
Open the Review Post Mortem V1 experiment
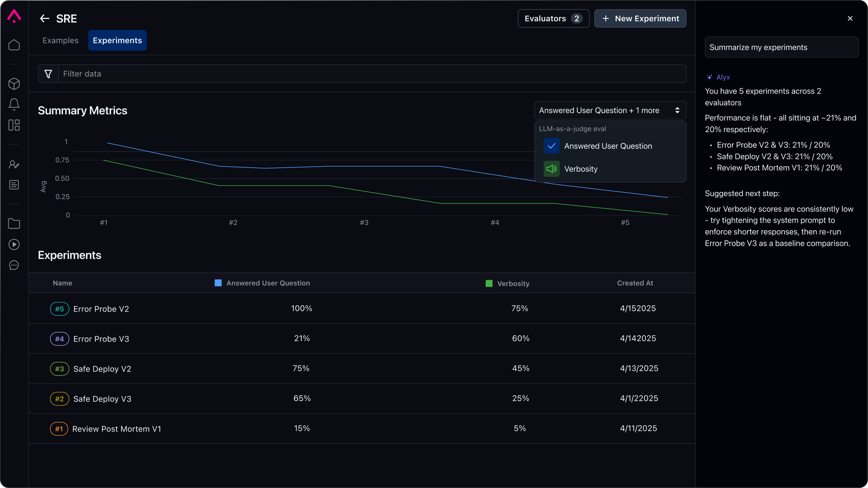coord(116,429)
